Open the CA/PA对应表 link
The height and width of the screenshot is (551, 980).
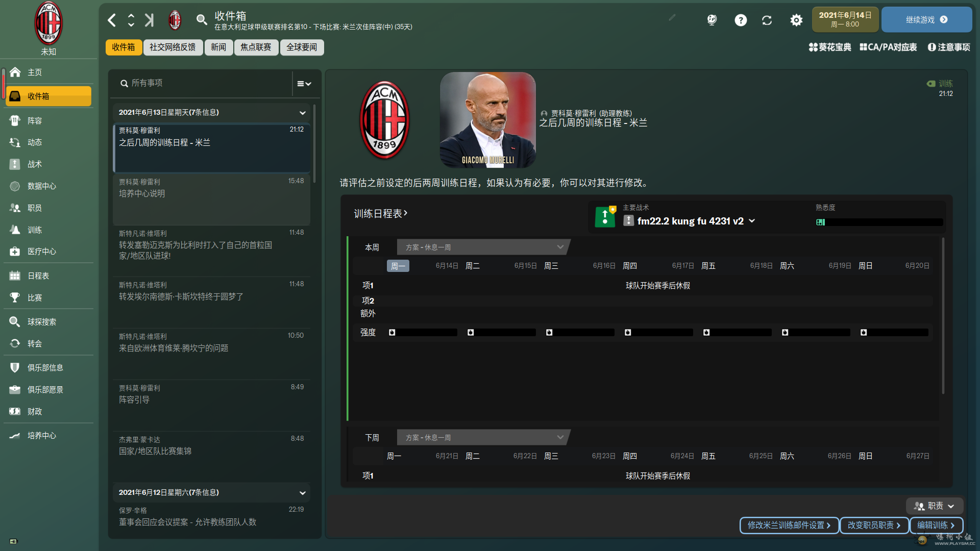(888, 47)
